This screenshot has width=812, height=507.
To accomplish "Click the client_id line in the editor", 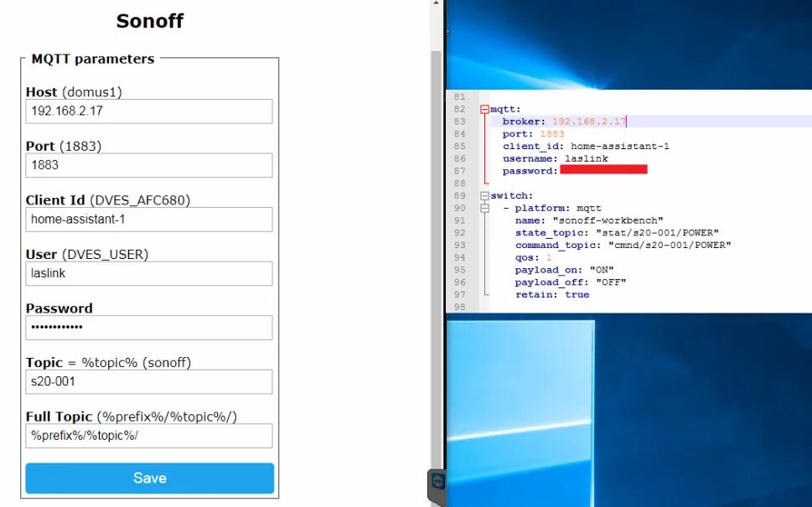I will (x=586, y=146).
